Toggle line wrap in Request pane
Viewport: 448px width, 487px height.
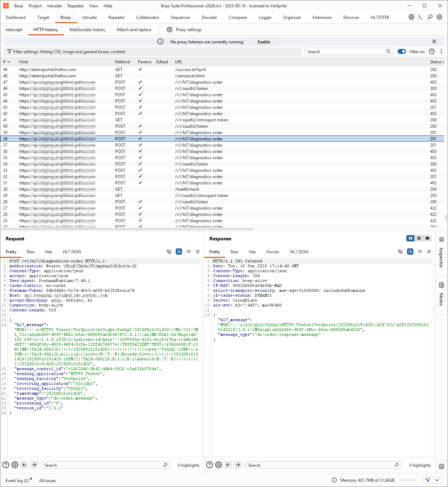179,252
